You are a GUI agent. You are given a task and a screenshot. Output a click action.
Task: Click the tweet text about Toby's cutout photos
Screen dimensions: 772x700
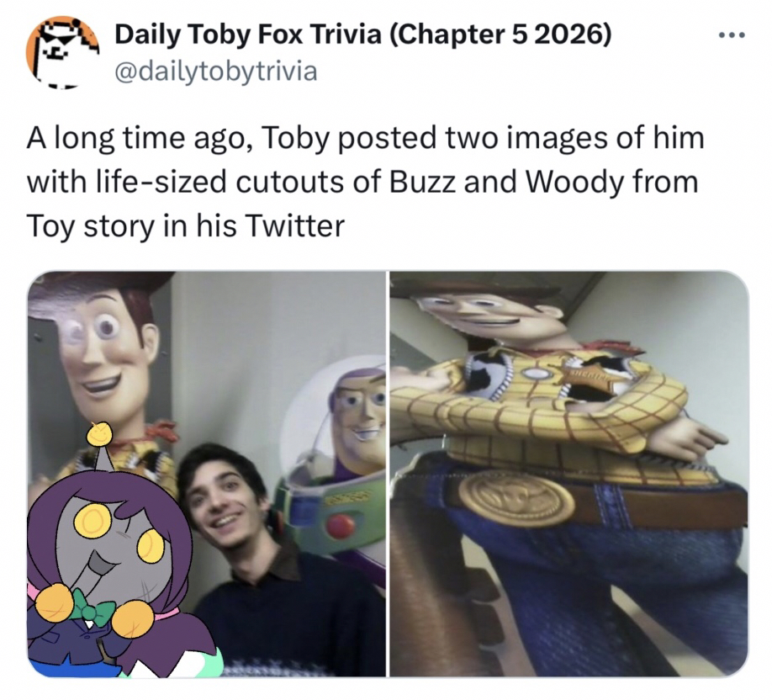click(365, 181)
